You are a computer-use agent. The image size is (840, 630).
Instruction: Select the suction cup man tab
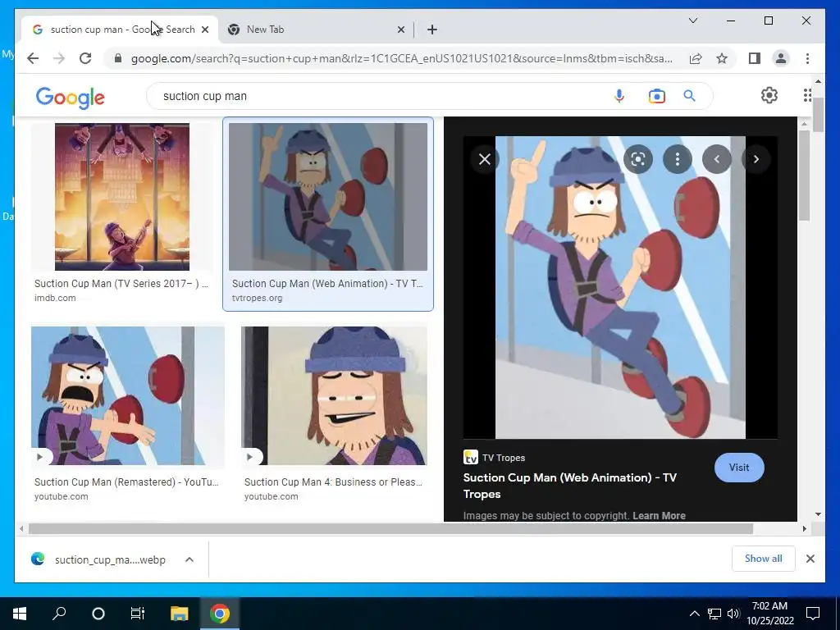(x=121, y=30)
